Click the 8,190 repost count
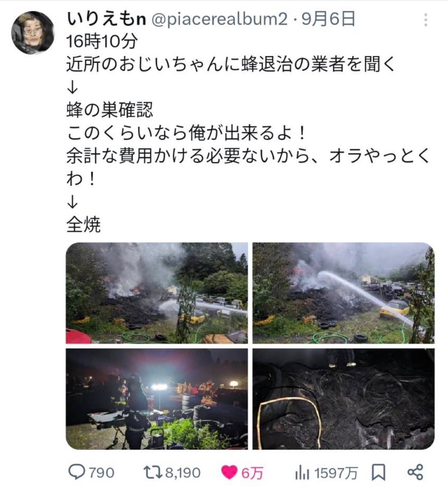Viewport: 448px width, 491px height. tap(183, 473)
